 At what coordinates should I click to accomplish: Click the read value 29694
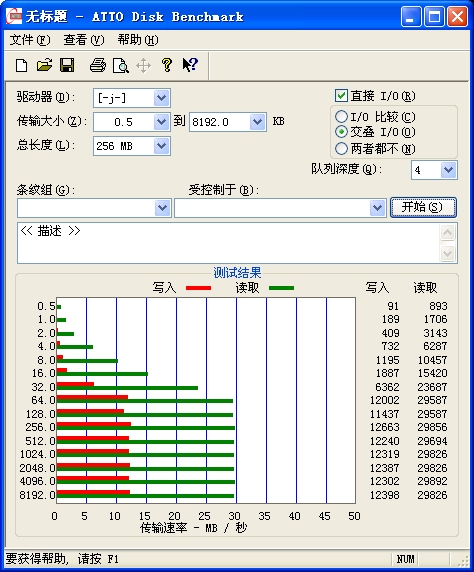click(432, 441)
